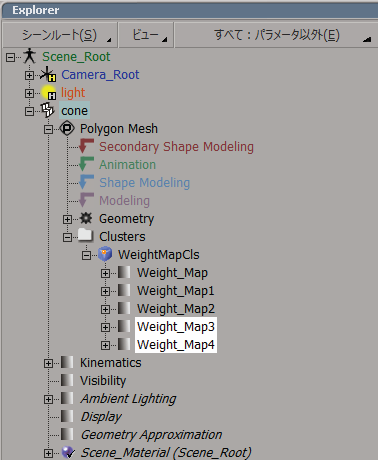Select the Secondary Shape Modeling label
Screen dimensions: 378x460
click(176, 147)
